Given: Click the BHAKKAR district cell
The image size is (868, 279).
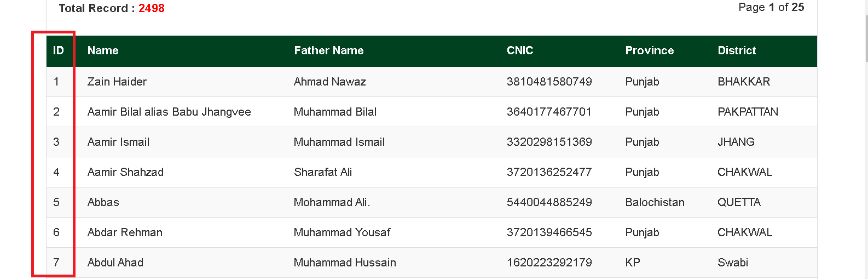Looking at the screenshot, I should coord(743,82).
